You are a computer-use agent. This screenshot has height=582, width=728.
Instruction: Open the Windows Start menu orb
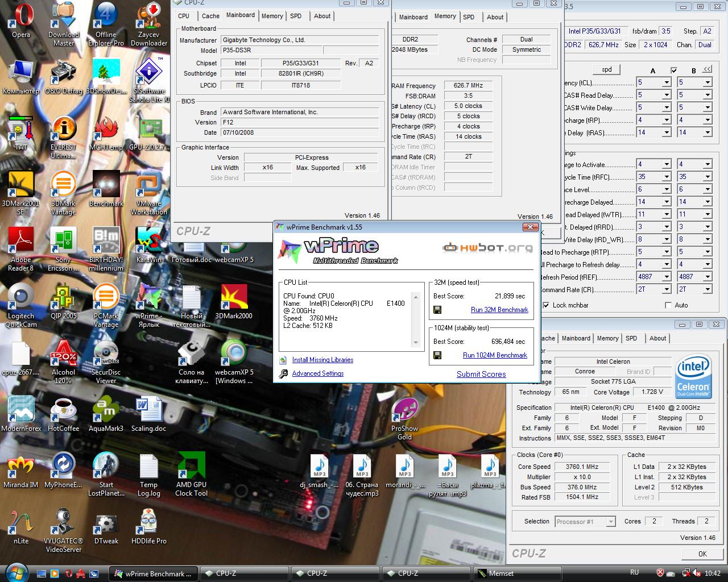[x=15, y=572]
